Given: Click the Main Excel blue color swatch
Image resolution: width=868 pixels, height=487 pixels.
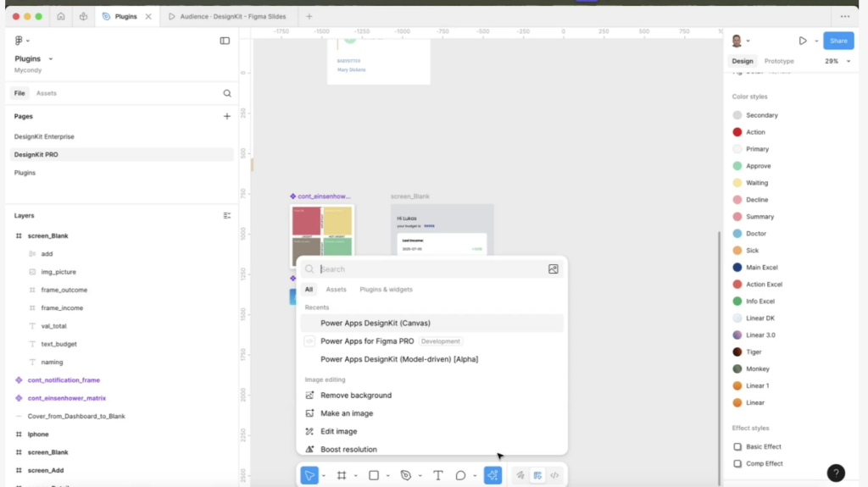Looking at the screenshot, I should click(737, 268).
